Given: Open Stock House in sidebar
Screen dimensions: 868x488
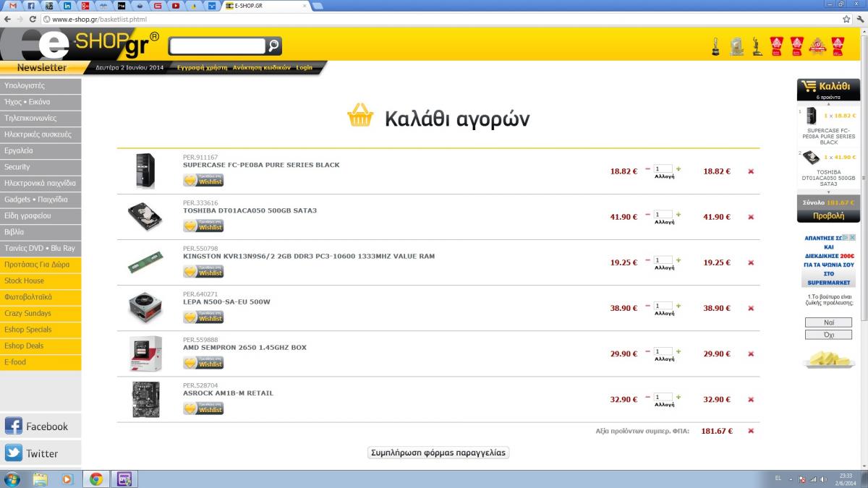Looking at the screenshot, I should click(x=41, y=281).
